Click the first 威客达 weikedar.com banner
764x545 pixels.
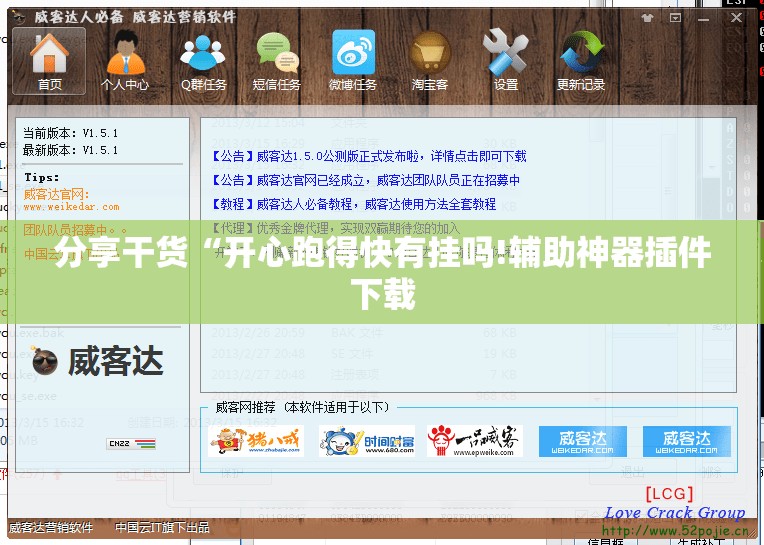point(583,442)
